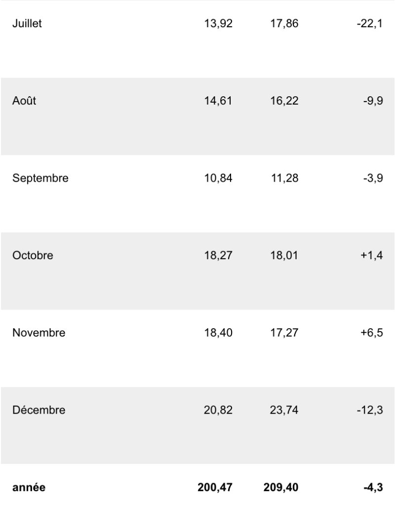This screenshot has height=532, width=395.
Task: Select the Décembre row label
Action: point(39,410)
